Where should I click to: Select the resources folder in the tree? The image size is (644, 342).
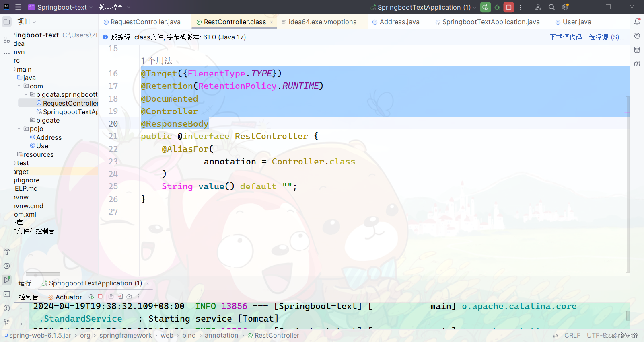coord(35,154)
